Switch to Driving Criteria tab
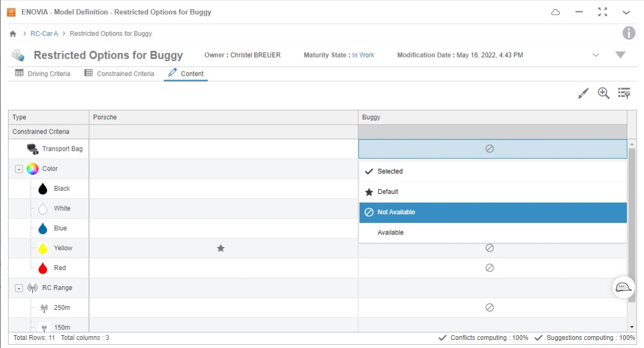 coord(43,74)
